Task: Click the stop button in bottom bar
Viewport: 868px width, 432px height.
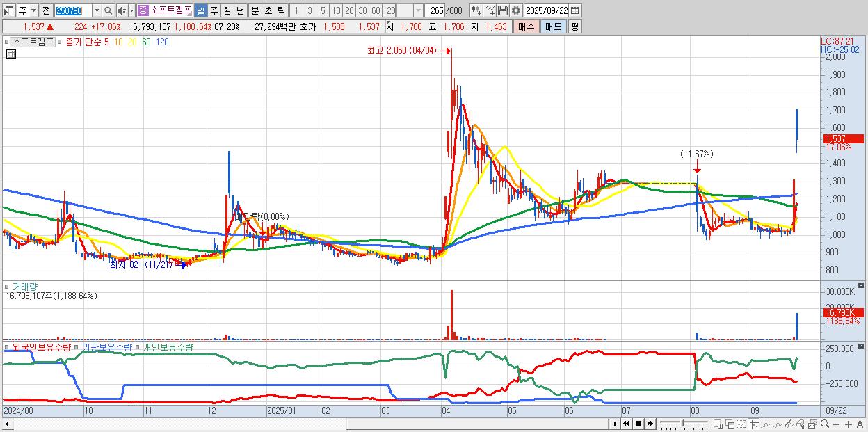Action: point(638,424)
